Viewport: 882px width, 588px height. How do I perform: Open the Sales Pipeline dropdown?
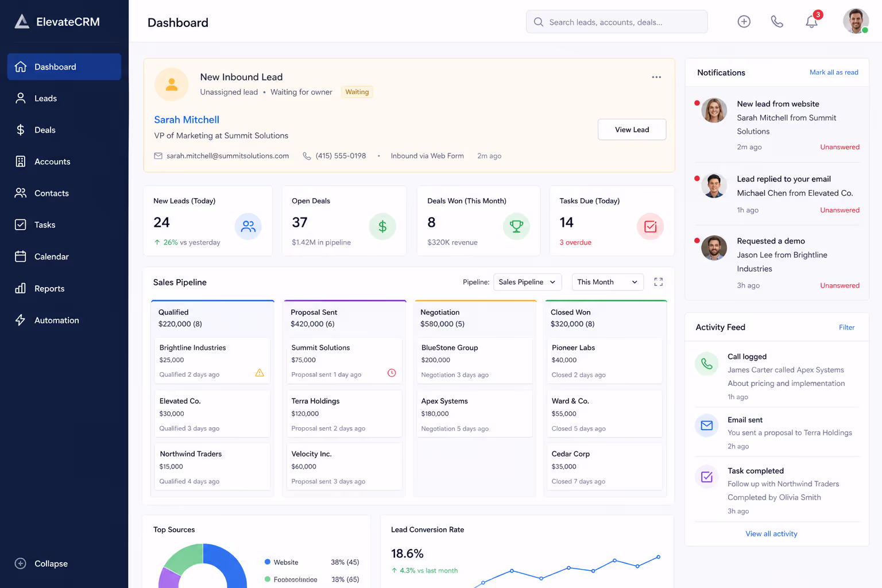(528, 282)
